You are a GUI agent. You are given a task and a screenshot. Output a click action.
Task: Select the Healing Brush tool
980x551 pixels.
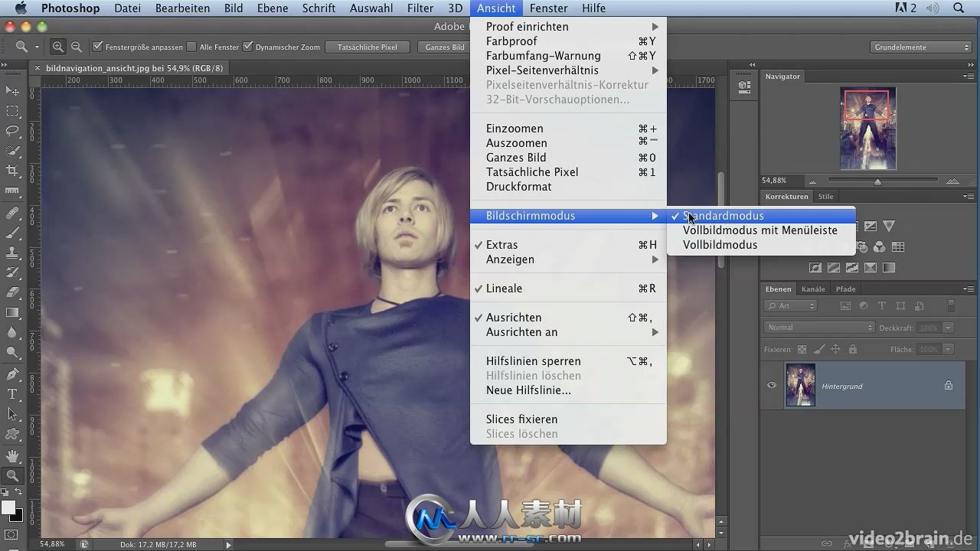(x=12, y=214)
